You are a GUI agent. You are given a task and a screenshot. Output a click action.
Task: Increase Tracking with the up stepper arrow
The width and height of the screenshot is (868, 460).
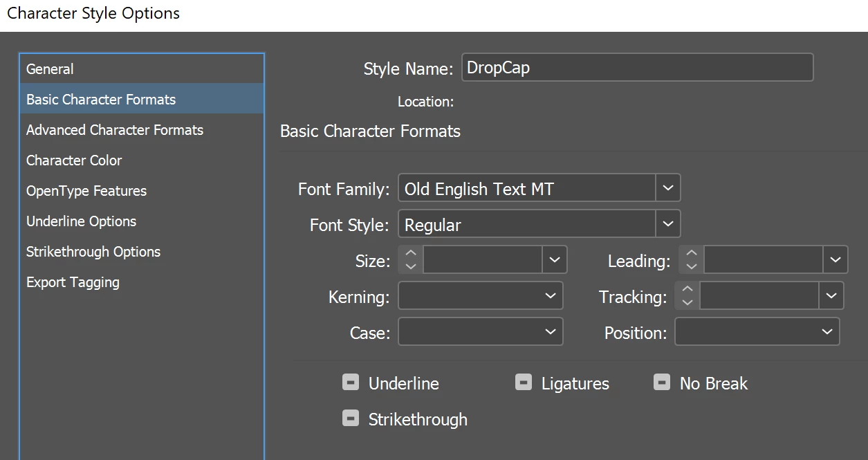click(687, 290)
